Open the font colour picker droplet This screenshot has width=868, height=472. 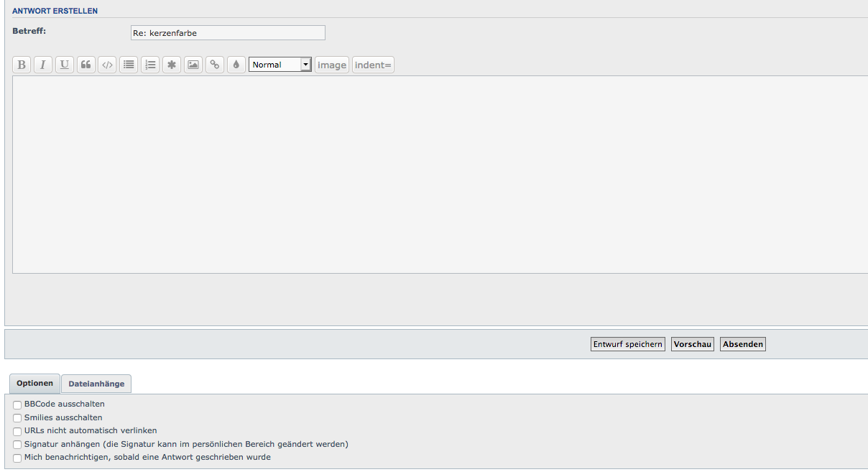(x=236, y=65)
